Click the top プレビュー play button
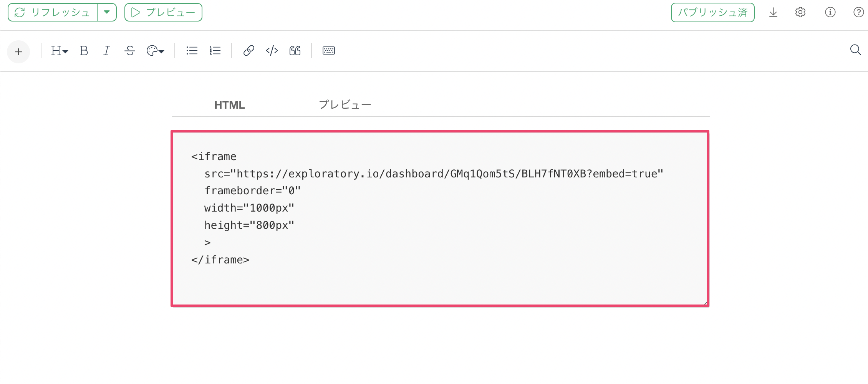Screen dimensions: 868x384 coord(163,12)
